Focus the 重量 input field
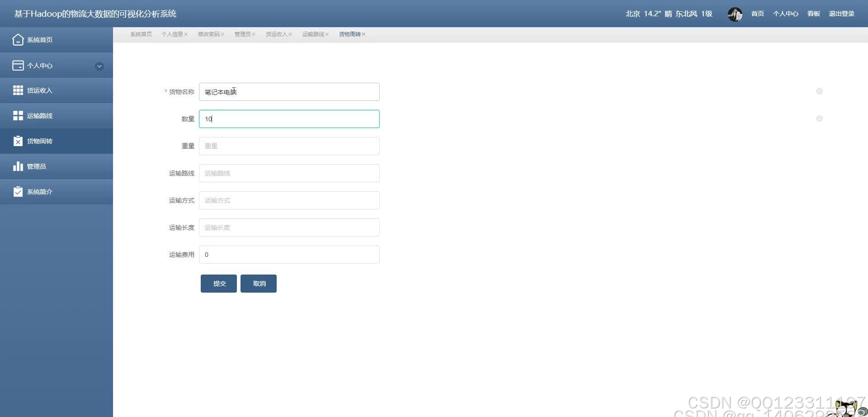 coord(289,146)
